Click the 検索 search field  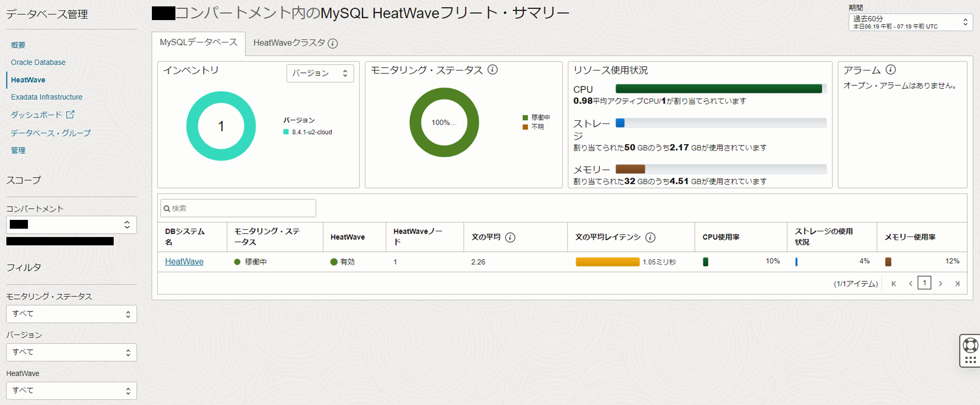[x=238, y=208]
